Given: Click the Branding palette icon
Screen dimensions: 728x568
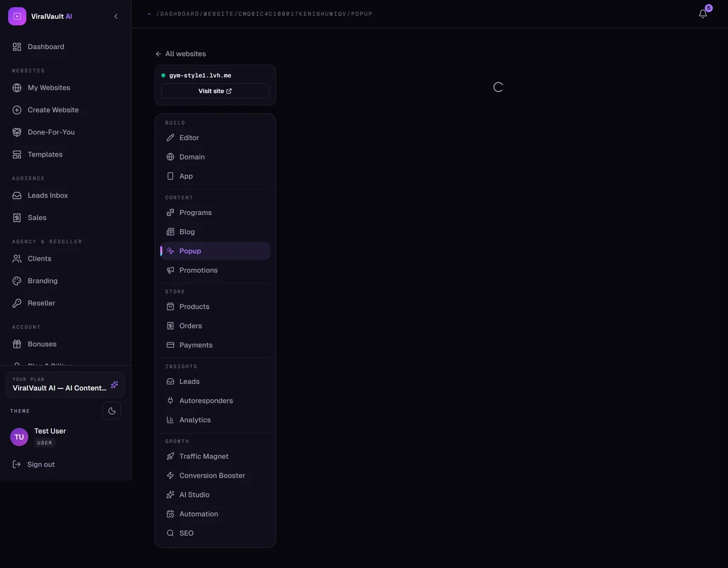Looking at the screenshot, I should click(x=17, y=281).
